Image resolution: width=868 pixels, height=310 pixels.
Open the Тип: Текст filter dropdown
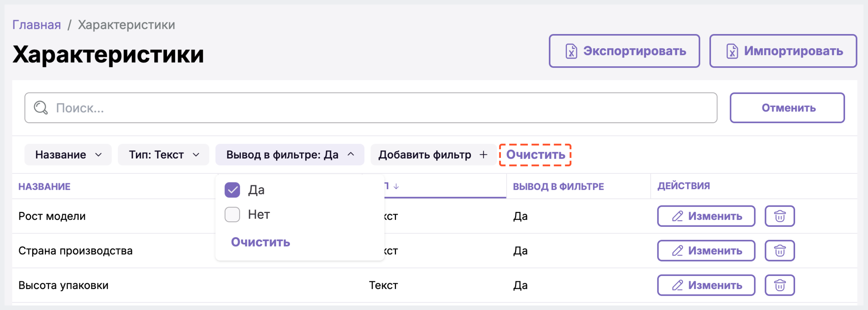(163, 155)
